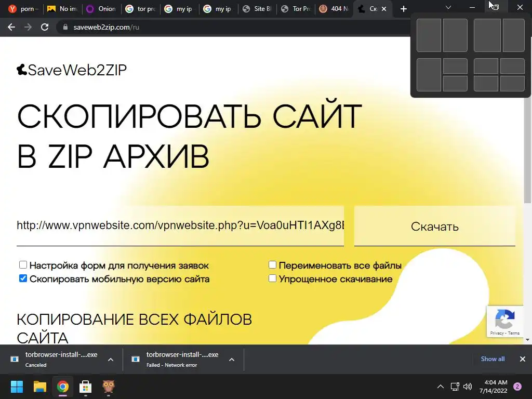Image resolution: width=532 pixels, height=399 pixels.
Task: Switch to the 404 N tab
Action: (x=335, y=9)
